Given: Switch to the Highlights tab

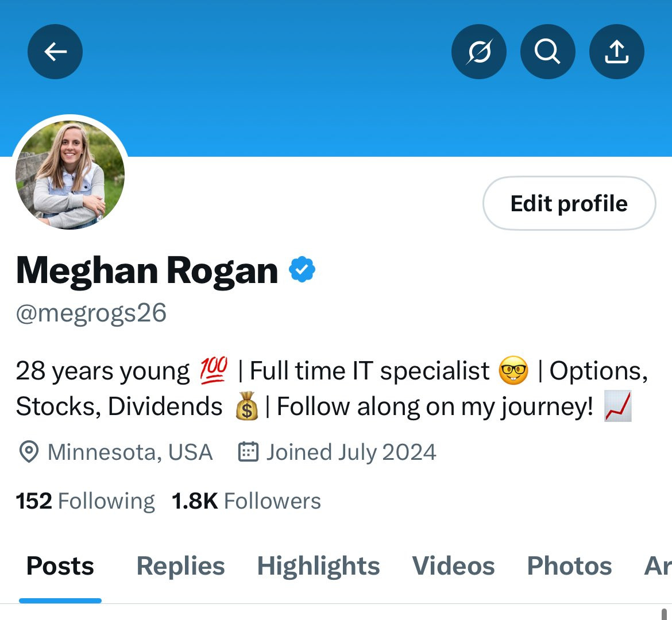Looking at the screenshot, I should 318,566.
